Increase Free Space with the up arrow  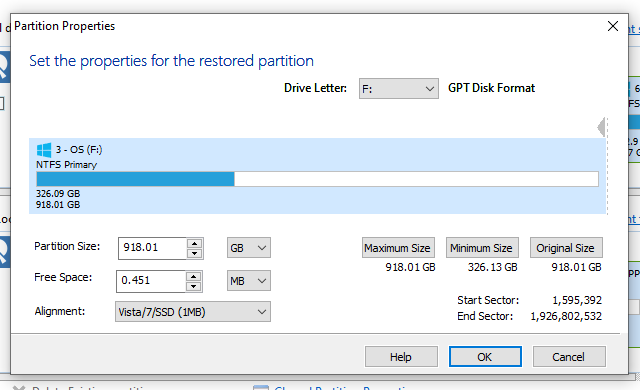(193, 277)
